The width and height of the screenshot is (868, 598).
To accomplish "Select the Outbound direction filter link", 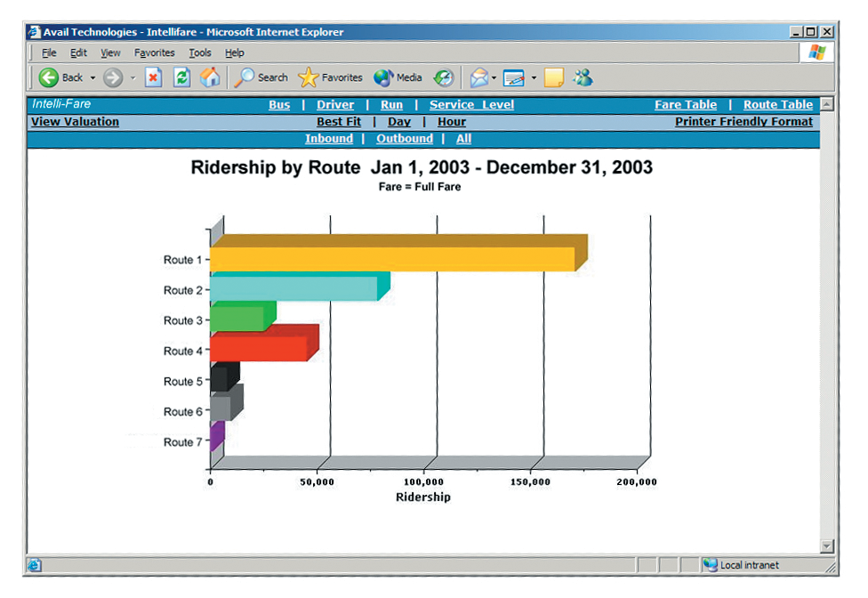I will 405,139.
